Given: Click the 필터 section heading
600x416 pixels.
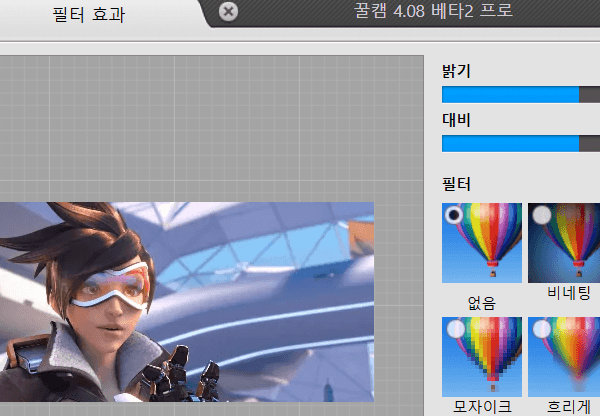Looking at the screenshot, I should tap(456, 184).
